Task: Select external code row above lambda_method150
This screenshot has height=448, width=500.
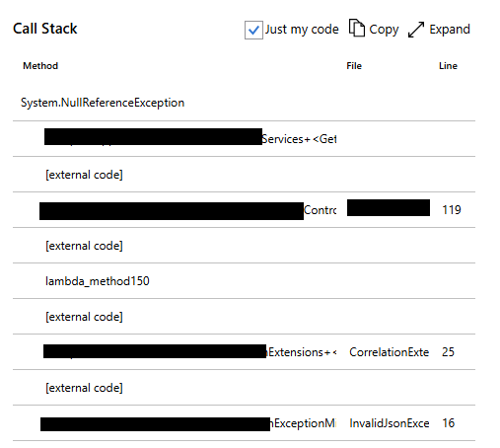Action: click(244, 246)
